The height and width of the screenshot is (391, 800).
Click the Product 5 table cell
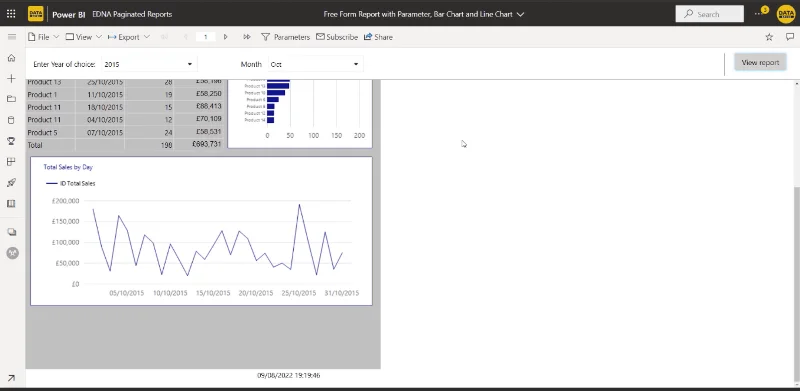[51, 132]
